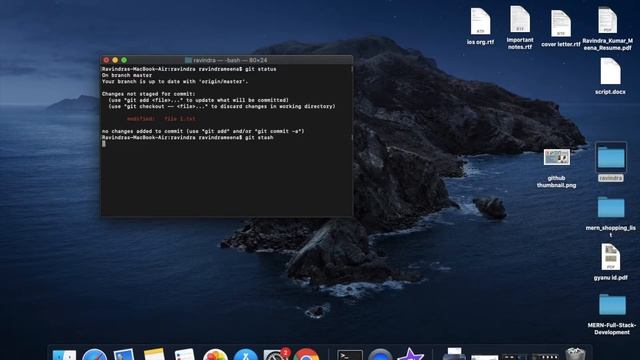
Task: Select the github thumbnail.png image file
Action: click(557, 158)
